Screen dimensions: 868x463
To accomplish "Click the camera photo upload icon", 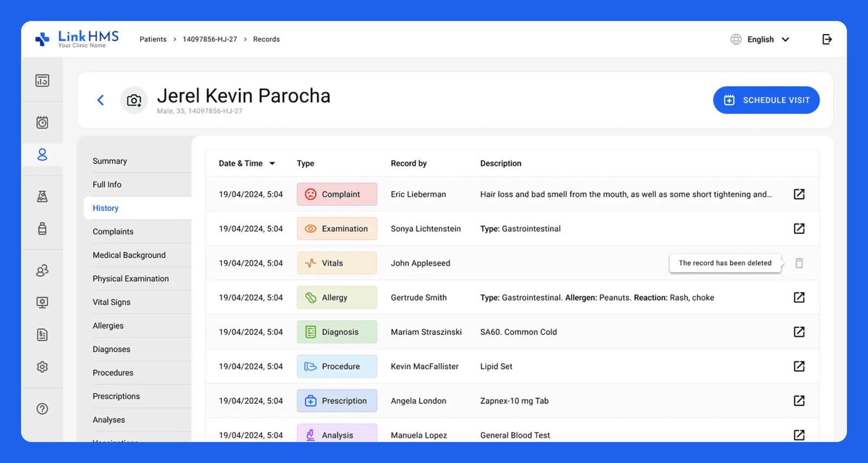I will (134, 100).
